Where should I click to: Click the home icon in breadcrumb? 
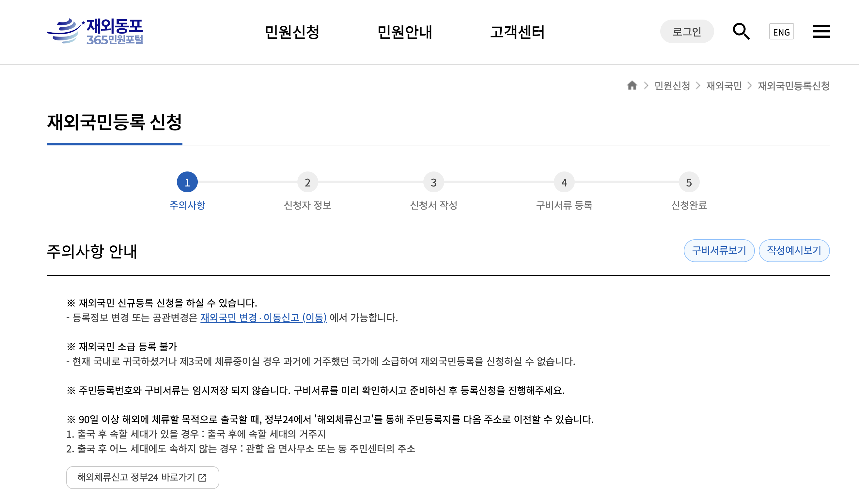click(632, 85)
